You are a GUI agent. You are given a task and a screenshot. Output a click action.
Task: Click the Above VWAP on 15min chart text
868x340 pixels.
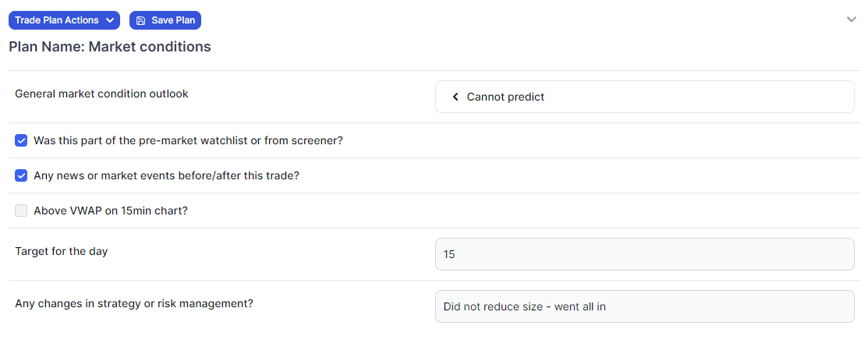point(111,211)
